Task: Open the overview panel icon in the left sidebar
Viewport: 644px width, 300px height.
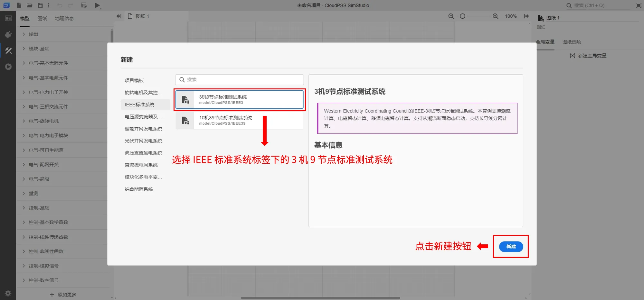Action: (x=8, y=18)
